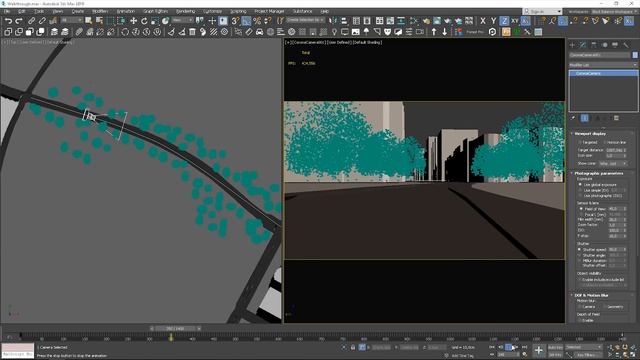Open the Graph Editors menu
Image resolution: width=640 pixels, height=360 pixels.
pyautogui.click(x=156, y=11)
